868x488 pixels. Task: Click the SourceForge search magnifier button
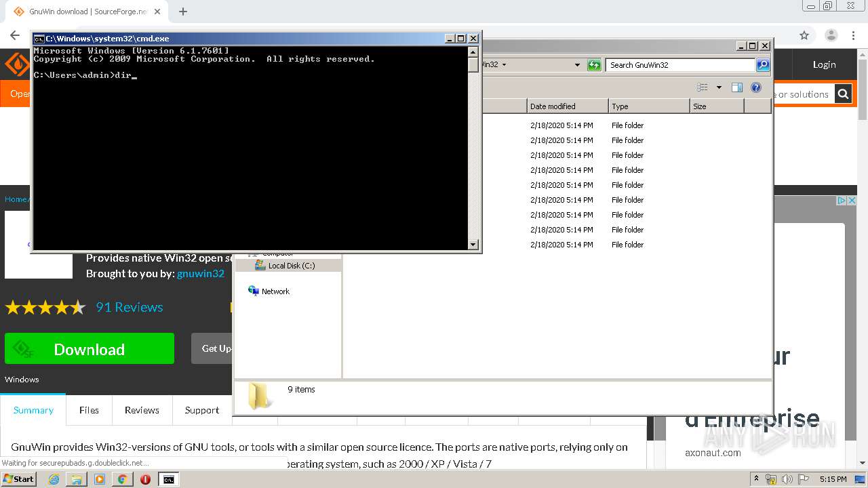pos(843,94)
